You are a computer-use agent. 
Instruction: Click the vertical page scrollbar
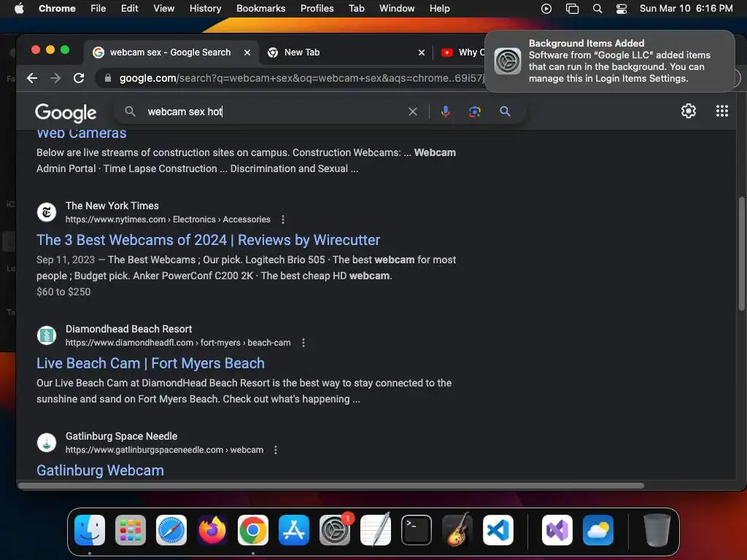[x=741, y=254]
